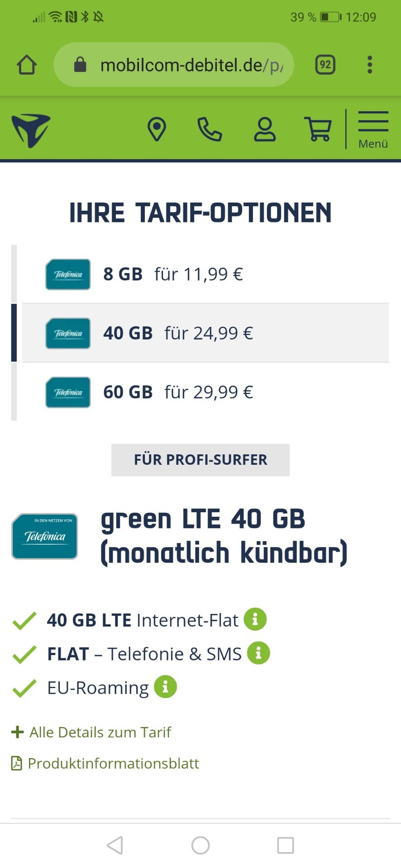The image size is (401, 868).
Task: Open the 92 tabs switcher
Action: [x=325, y=65]
